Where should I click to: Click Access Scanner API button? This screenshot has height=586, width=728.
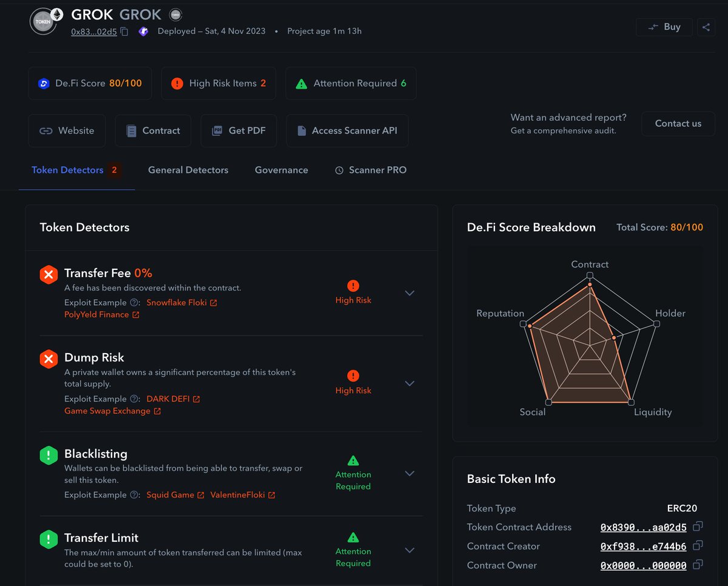pos(347,130)
